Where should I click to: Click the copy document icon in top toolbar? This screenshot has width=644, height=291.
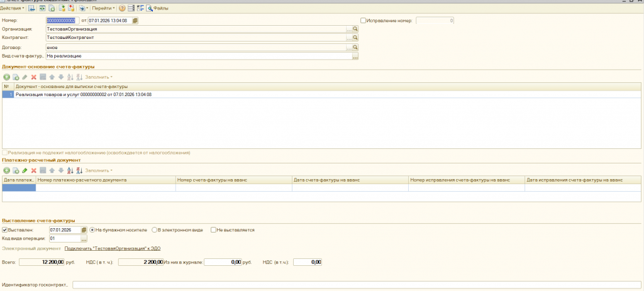pos(52,8)
